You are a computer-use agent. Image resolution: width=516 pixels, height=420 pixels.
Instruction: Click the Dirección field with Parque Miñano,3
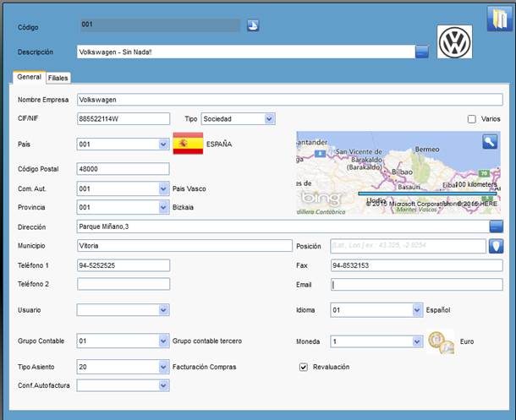283,226
